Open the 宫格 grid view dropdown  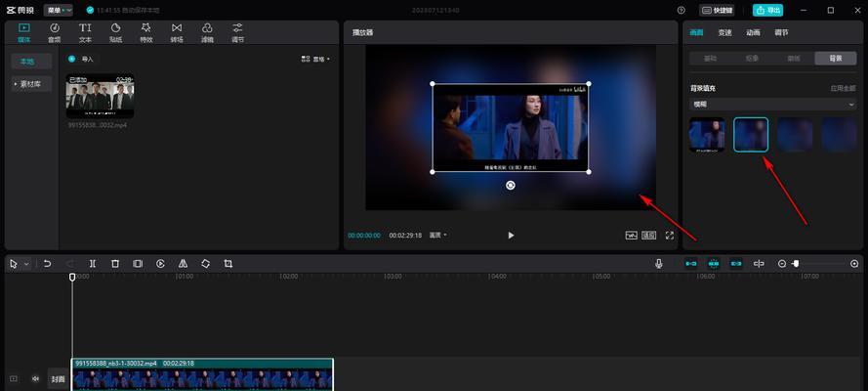(315, 59)
